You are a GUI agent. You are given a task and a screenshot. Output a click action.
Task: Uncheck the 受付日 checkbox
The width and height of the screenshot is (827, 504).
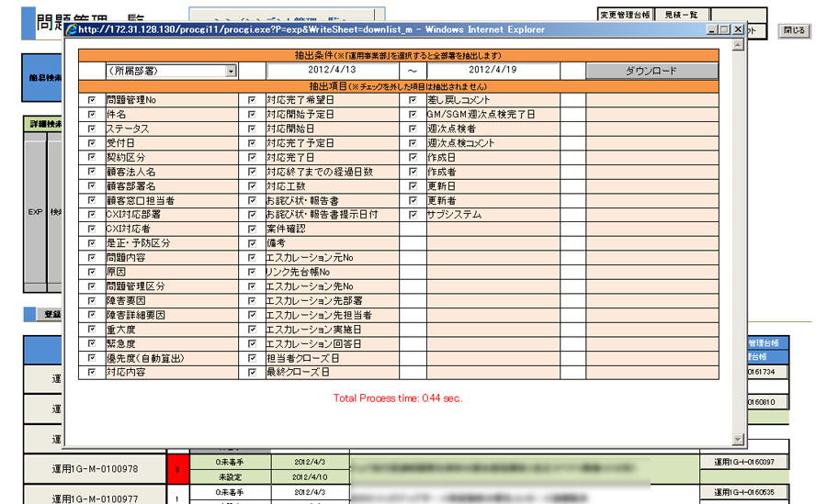pos(92,143)
